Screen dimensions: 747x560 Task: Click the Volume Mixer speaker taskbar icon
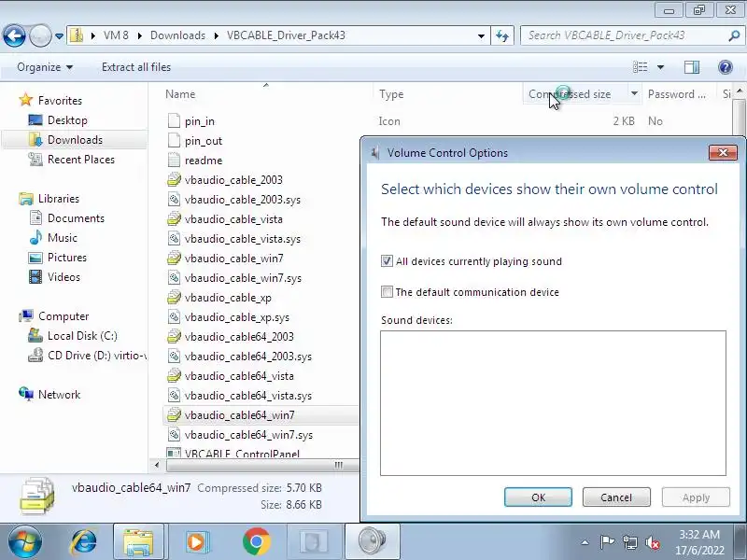372,542
